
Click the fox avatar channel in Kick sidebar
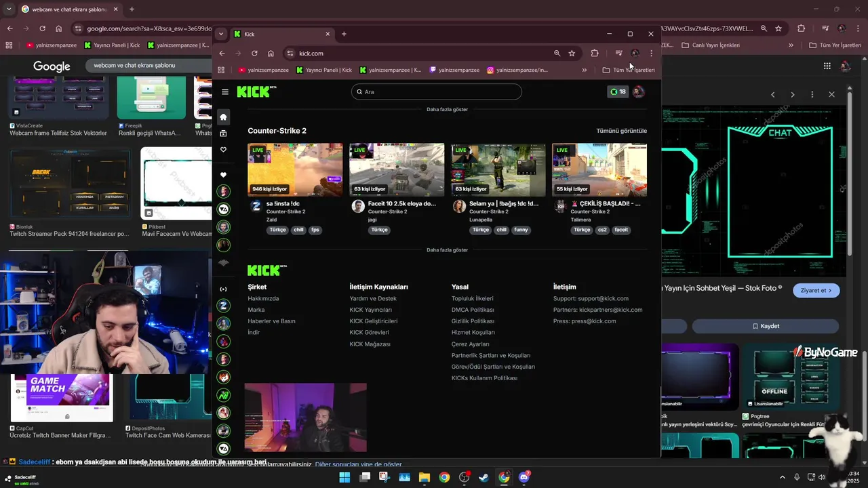[223, 377]
